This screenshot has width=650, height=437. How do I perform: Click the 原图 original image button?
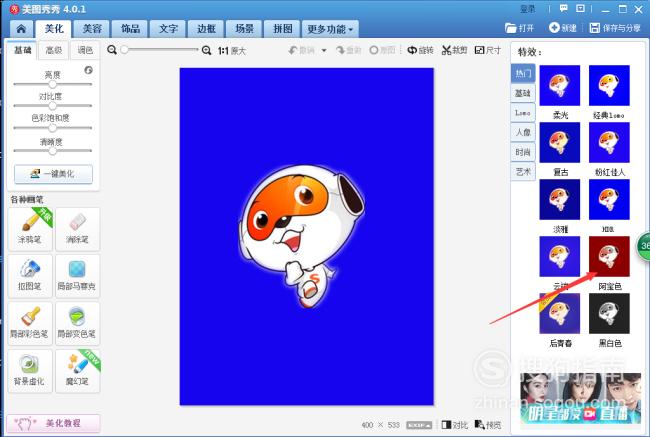click(382, 50)
